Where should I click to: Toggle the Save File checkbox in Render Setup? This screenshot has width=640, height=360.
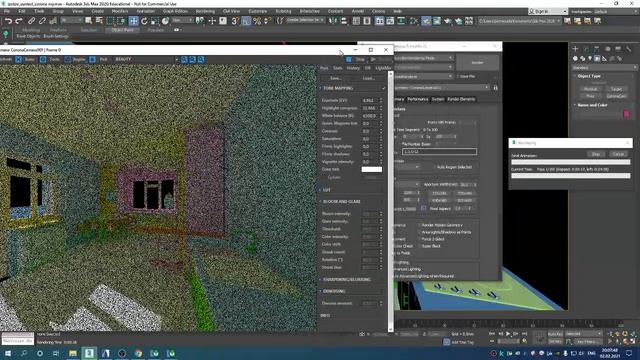click(x=458, y=76)
